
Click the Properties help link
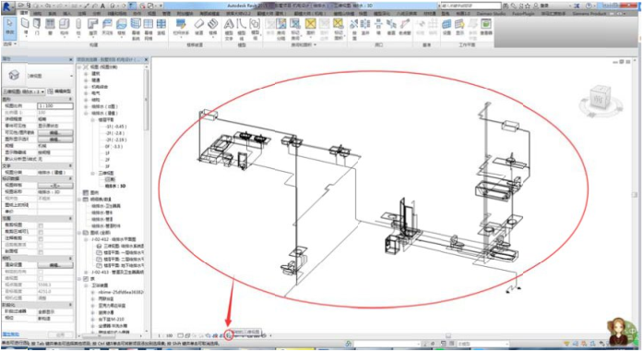coord(11,334)
